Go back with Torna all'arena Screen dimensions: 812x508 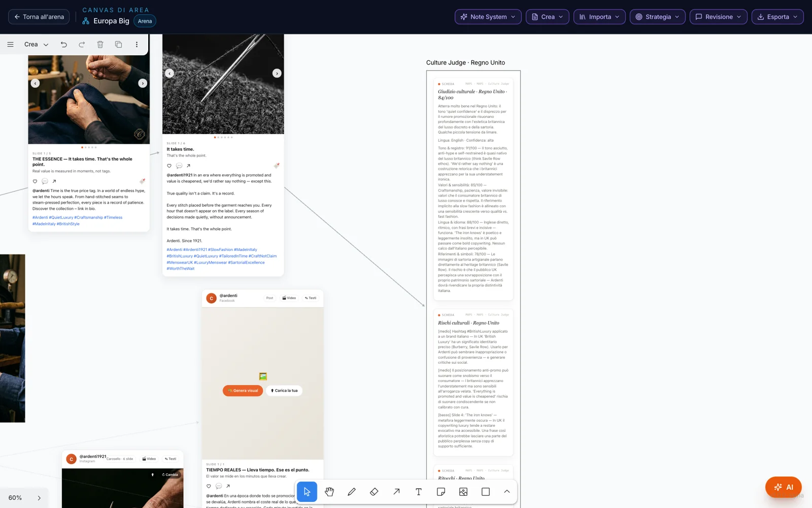[39, 17]
